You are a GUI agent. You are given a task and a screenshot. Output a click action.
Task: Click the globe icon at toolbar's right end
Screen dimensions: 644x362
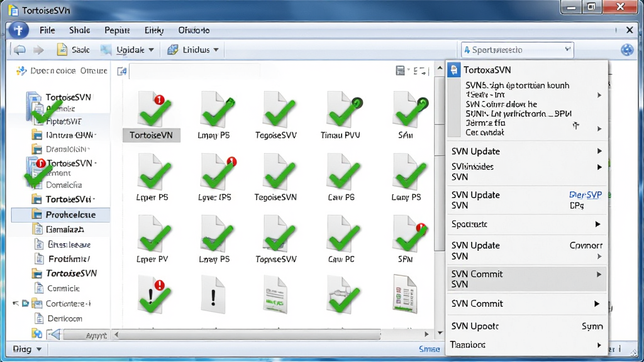[x=627, y=50]
